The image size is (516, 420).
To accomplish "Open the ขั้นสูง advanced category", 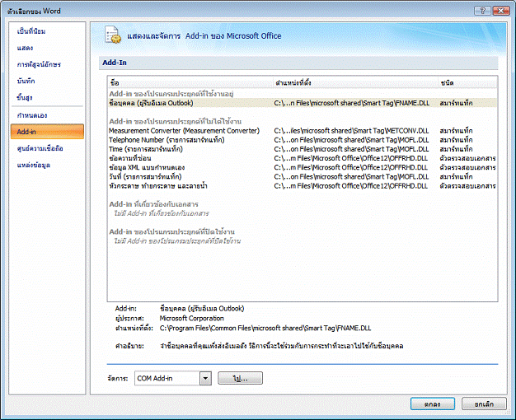I will click(26, 97).
